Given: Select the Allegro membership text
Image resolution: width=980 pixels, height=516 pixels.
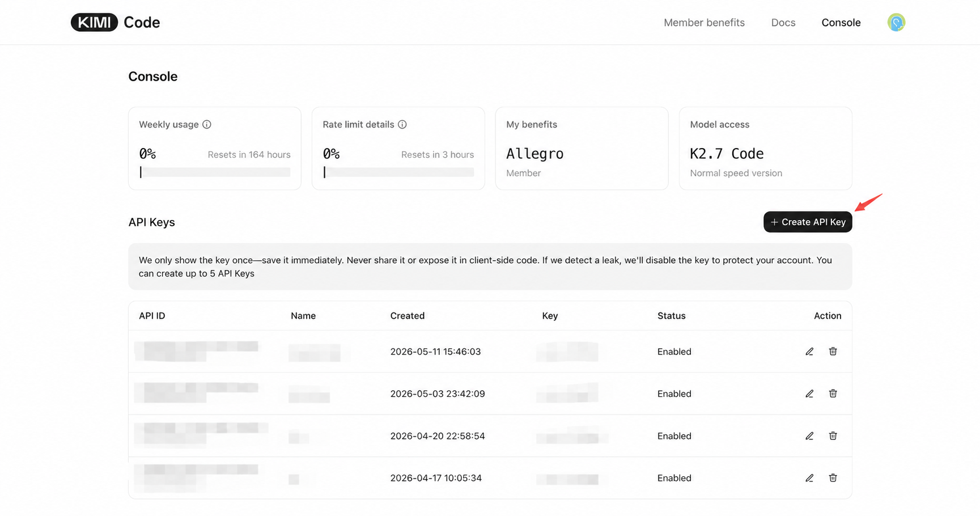Looking at the screenshot, I should [534, 154].
